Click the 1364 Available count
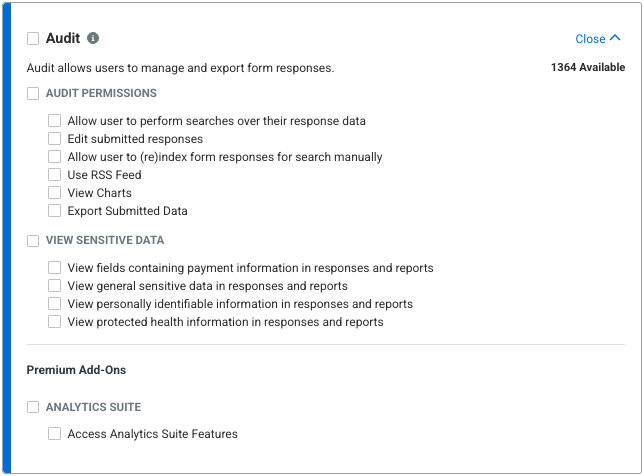This screenshot has height=476, width=644. (x=588, y=68)
